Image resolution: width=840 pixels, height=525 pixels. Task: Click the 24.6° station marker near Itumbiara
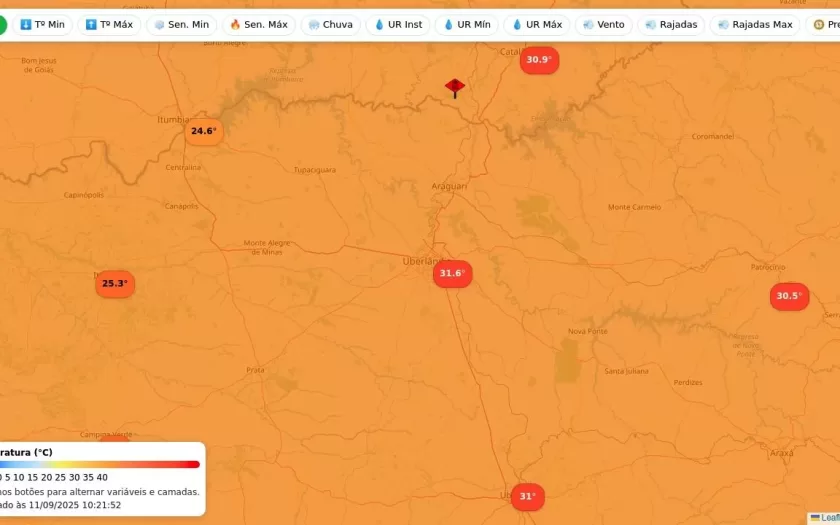click(x=203, y=131)
